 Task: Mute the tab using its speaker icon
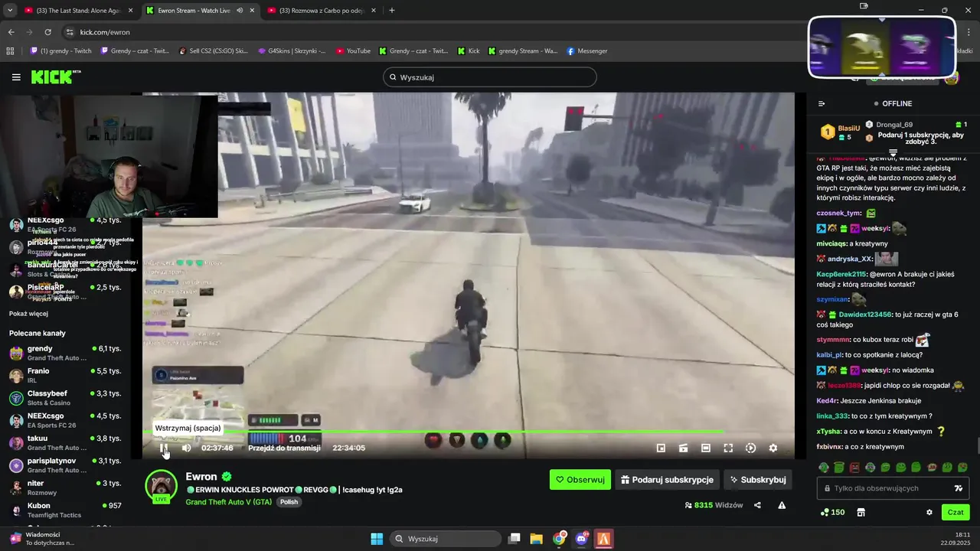point(240,11)
